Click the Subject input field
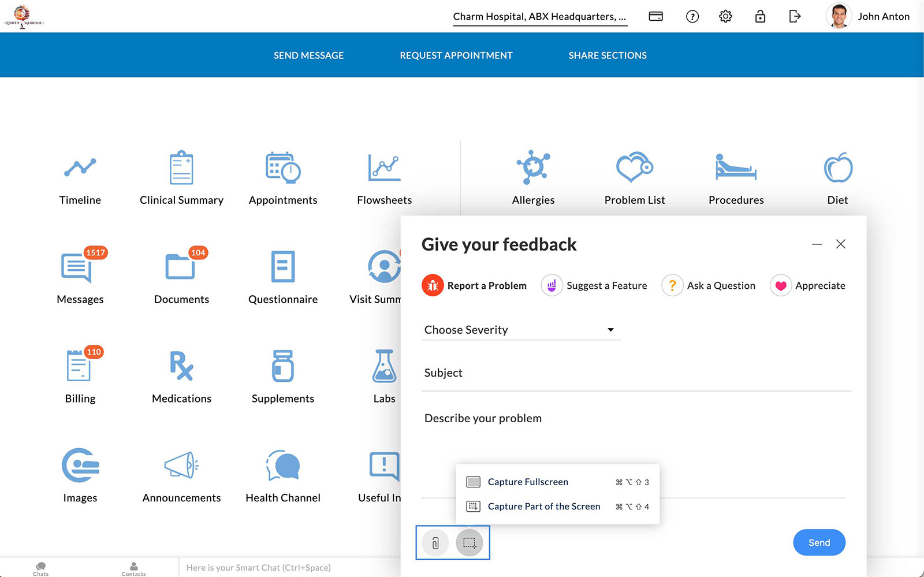924x577 pixels. coord(635,373)
